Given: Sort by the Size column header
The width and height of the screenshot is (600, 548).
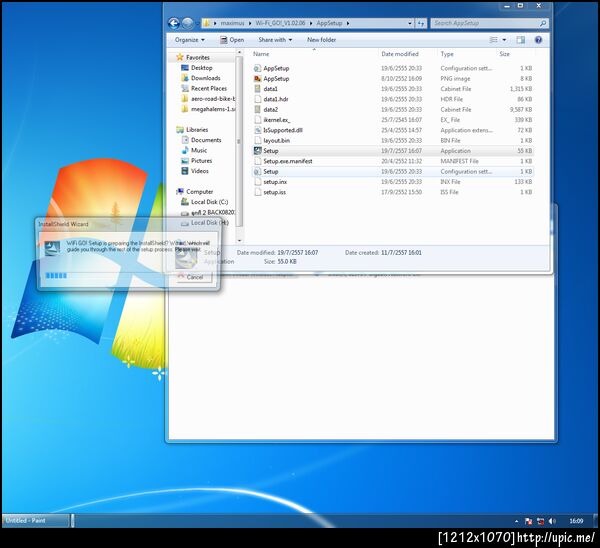Looking at the screenshot, I should coord(504,54).
